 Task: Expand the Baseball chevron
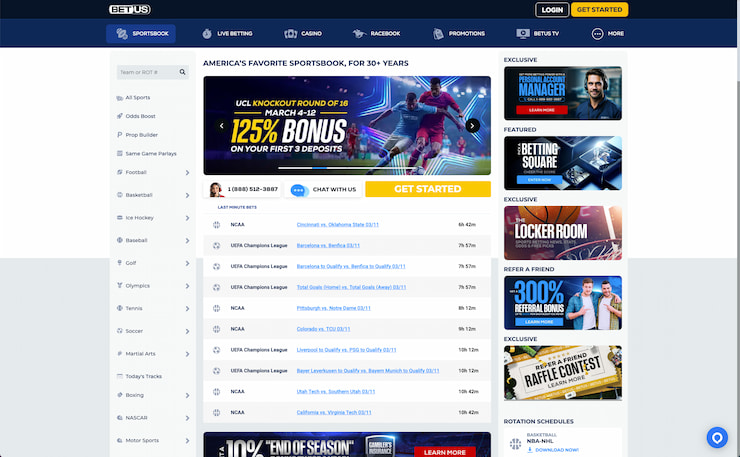click(187, 241)
